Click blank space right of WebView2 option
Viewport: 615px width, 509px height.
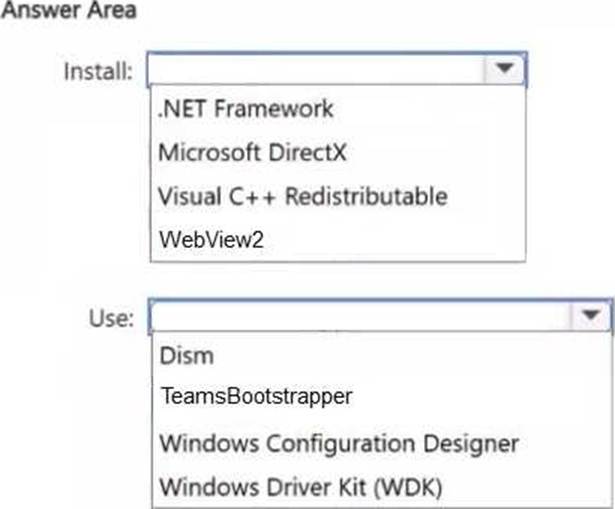point(392,239)
